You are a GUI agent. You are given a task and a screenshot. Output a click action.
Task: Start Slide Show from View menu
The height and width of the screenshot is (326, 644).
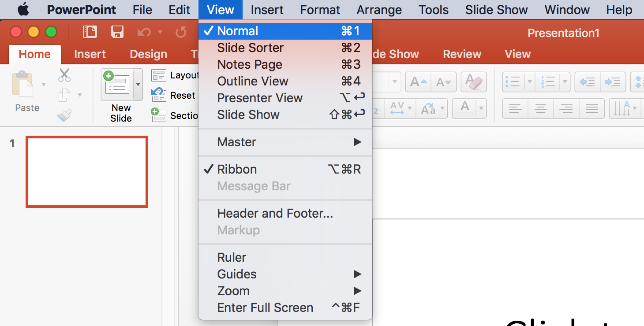pos(285,115)
